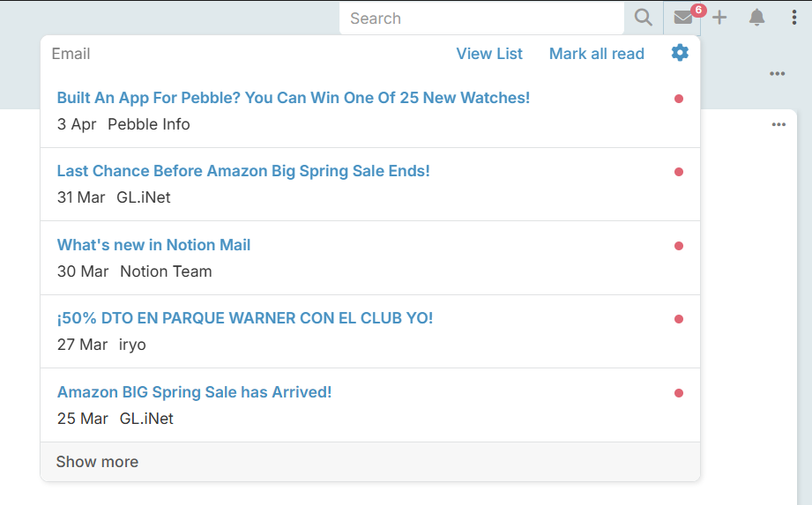This screenshot has height=505, width=812.
Task: Expand list with Show more
Action: click(x=97, y=462)
